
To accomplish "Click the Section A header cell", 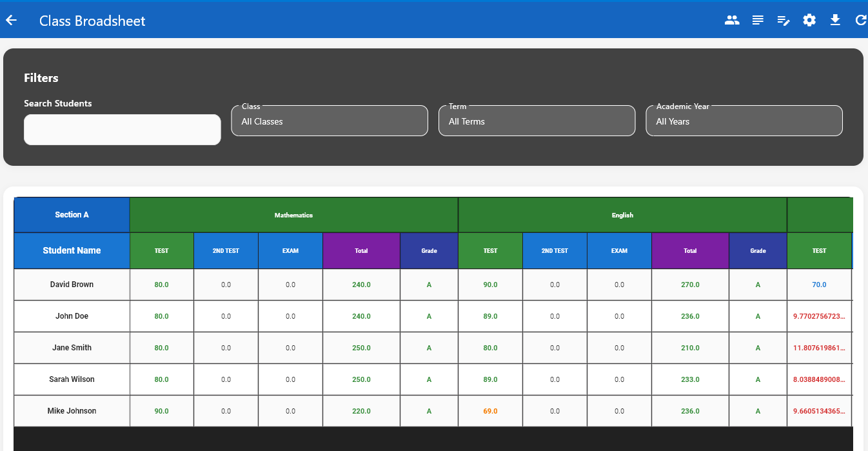I will point(72,215).
